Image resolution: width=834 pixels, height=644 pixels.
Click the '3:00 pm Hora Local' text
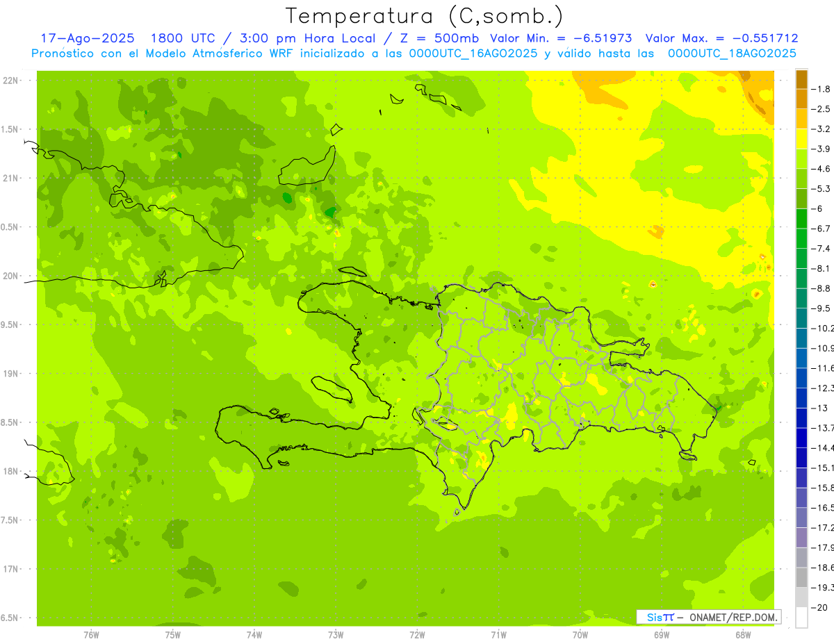pyautogui.click(x=306, y=39)
